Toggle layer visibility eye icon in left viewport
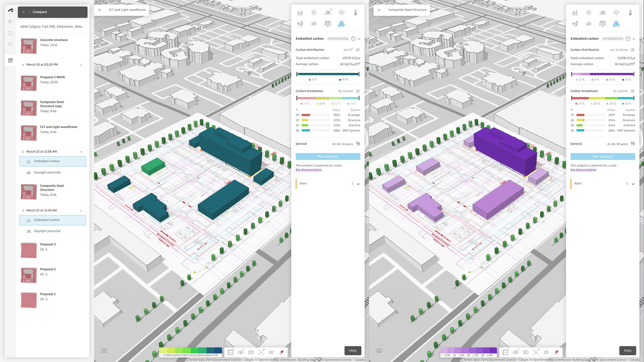 coord(241,352)
